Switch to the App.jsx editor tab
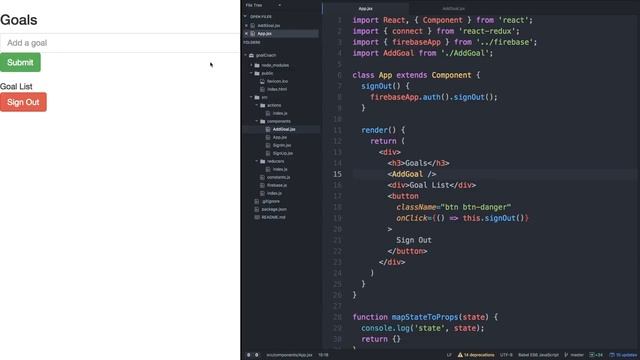The width and height of the screenshot is (640, 360). tap(365, 9)
